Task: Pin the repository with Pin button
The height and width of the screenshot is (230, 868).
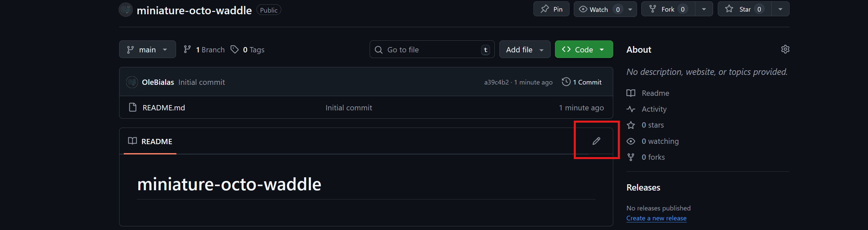Action: 551,9
